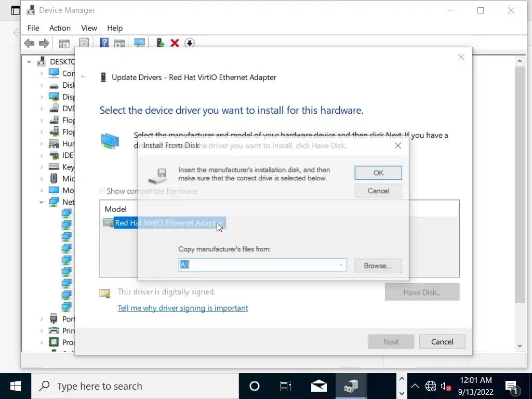This screenshot has width=532, height=399.
Task: Click the Disable device down-arrow icon
Action: (x=189, y=43)
